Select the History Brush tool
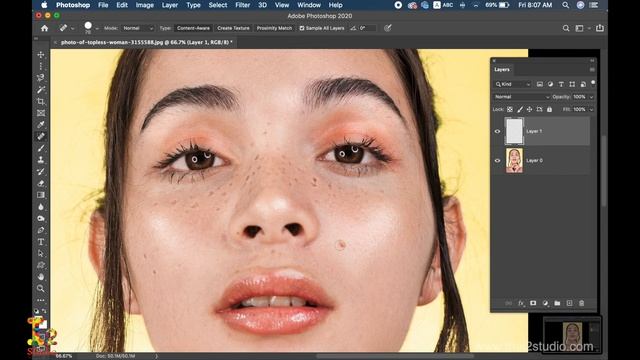Screen dimensions: 640x360 [41, 171]
